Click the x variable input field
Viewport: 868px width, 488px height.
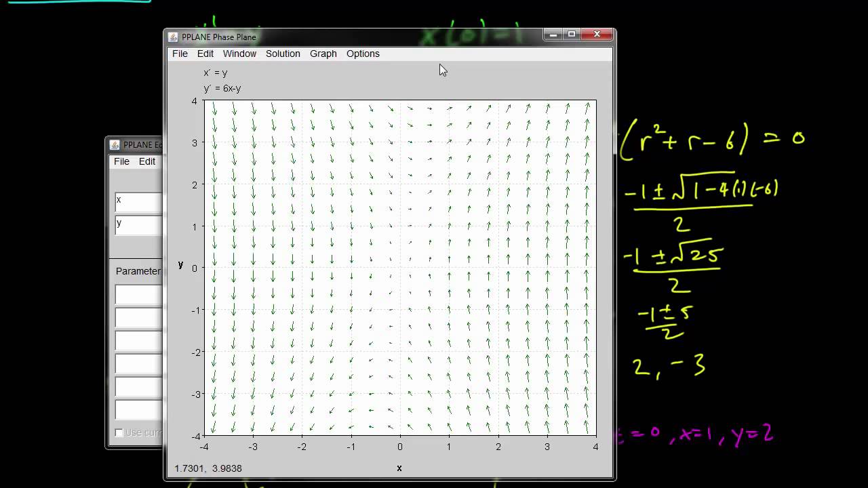click(138, 202)
